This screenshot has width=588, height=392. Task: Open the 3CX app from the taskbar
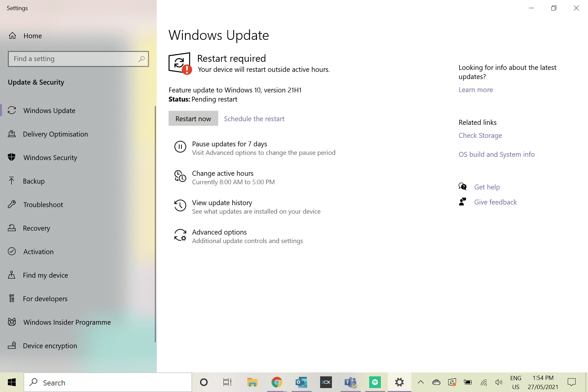(326, 382)
